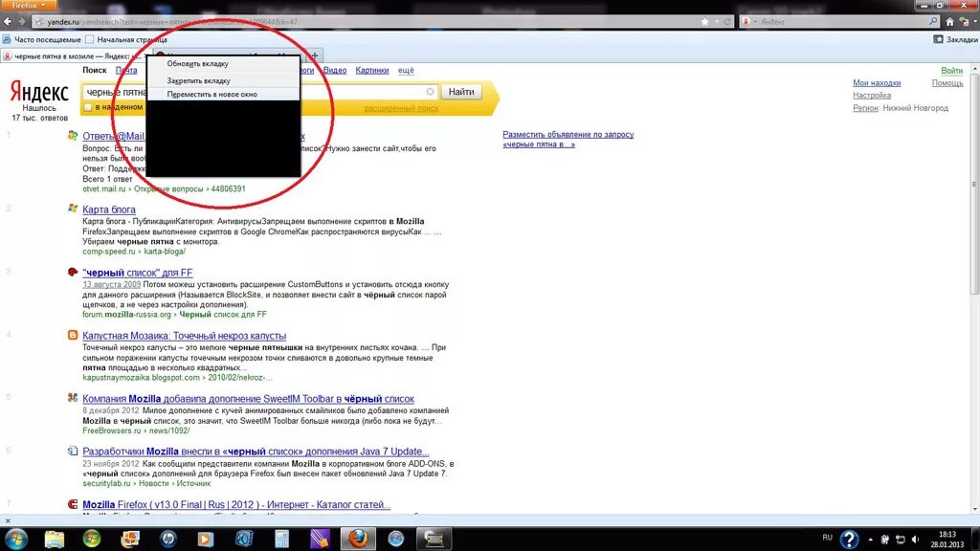Close the add-on bar with the small x
Screen dimensions: 980x551
(8, 520)
